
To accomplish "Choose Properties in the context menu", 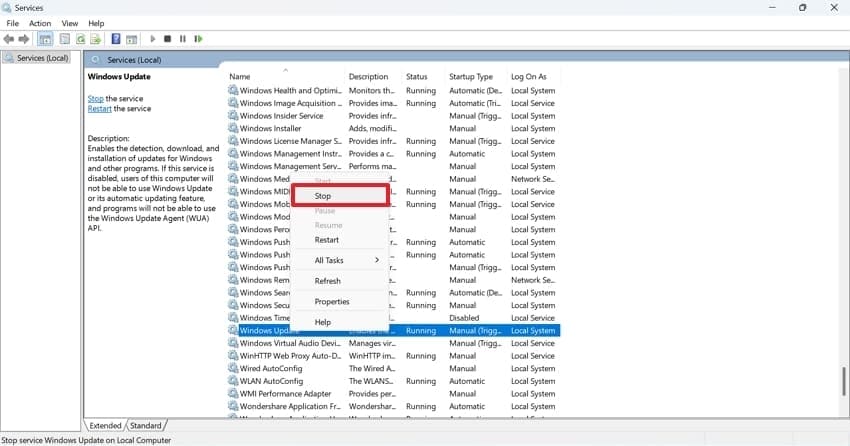I will pos(340,301).
